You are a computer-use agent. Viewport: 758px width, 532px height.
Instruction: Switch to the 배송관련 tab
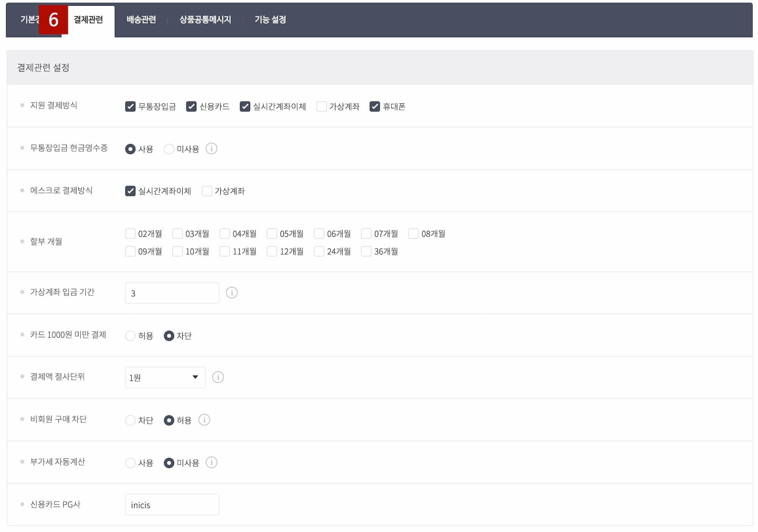141,20
